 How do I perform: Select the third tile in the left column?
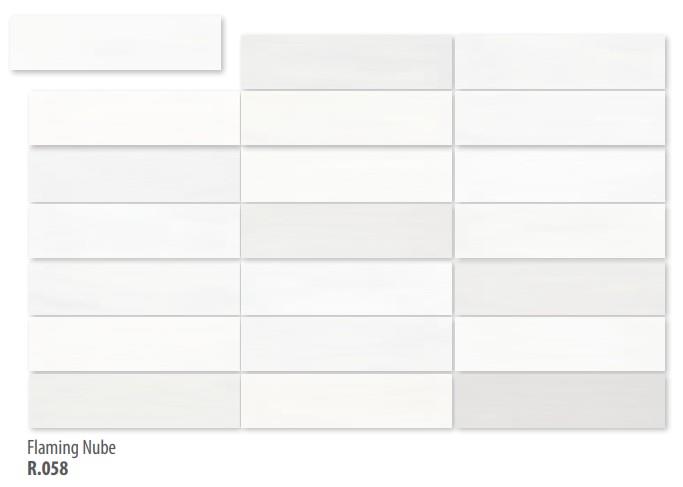[x=134, y=230]
